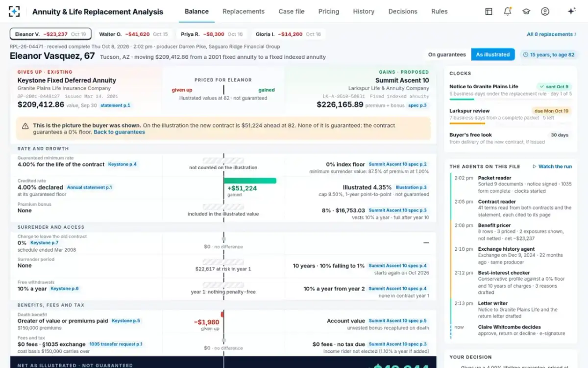Open the Keystone p.4 citation
Screen dimensions: 588x368
point(122,164)
